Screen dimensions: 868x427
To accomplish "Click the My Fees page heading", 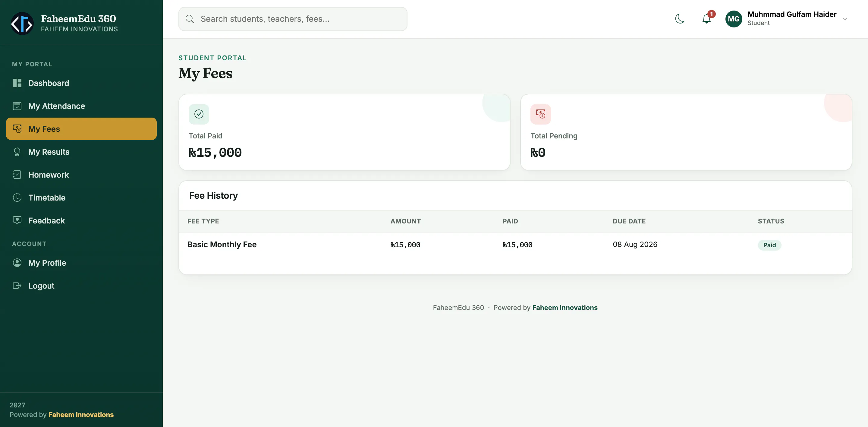I will [x=206, y=74].
